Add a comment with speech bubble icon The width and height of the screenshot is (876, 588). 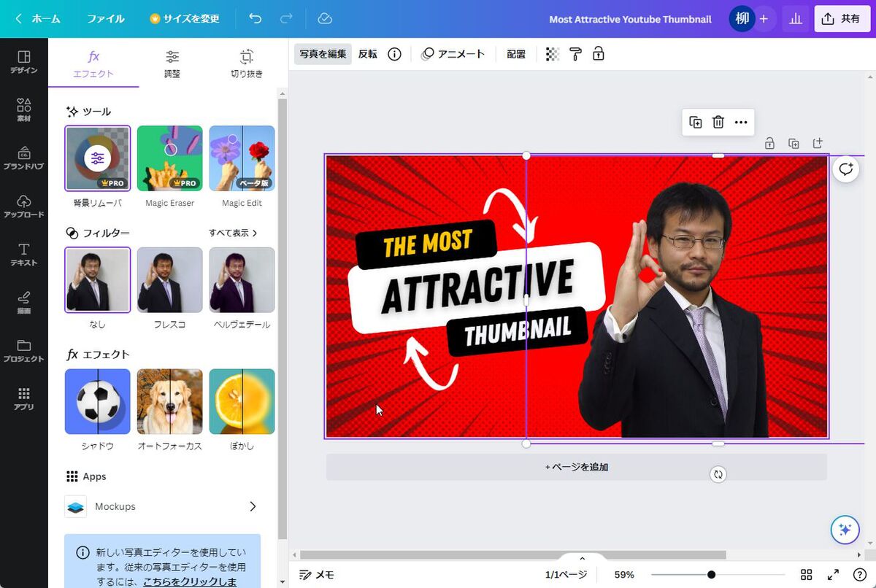point(845,169)
